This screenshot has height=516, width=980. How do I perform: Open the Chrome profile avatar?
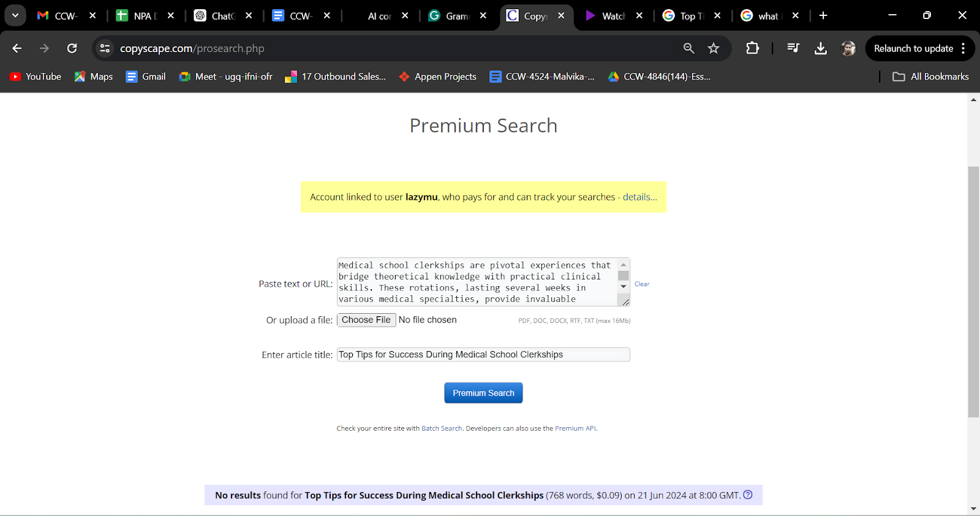click(848, 48)
